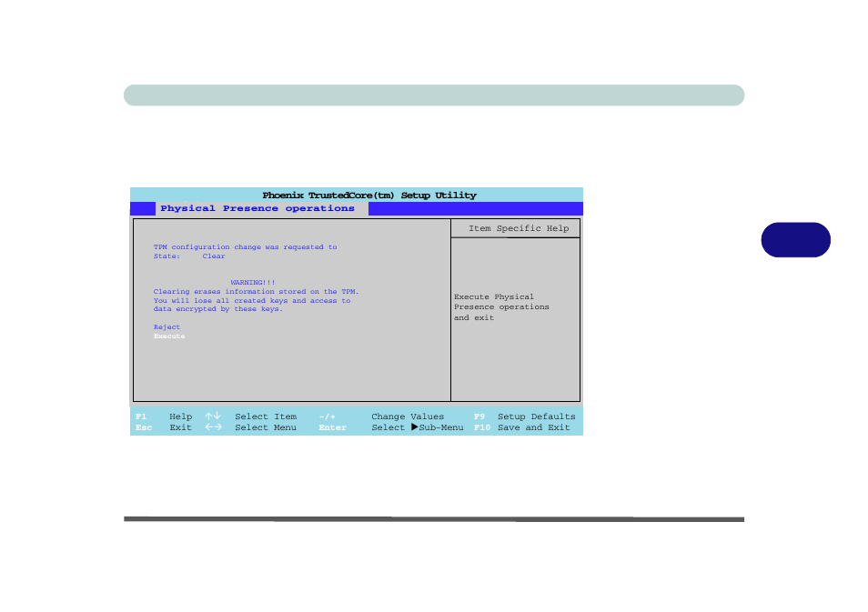Click 'Clearing erases information stored on the TPM' line

click(x=256, y=292)
